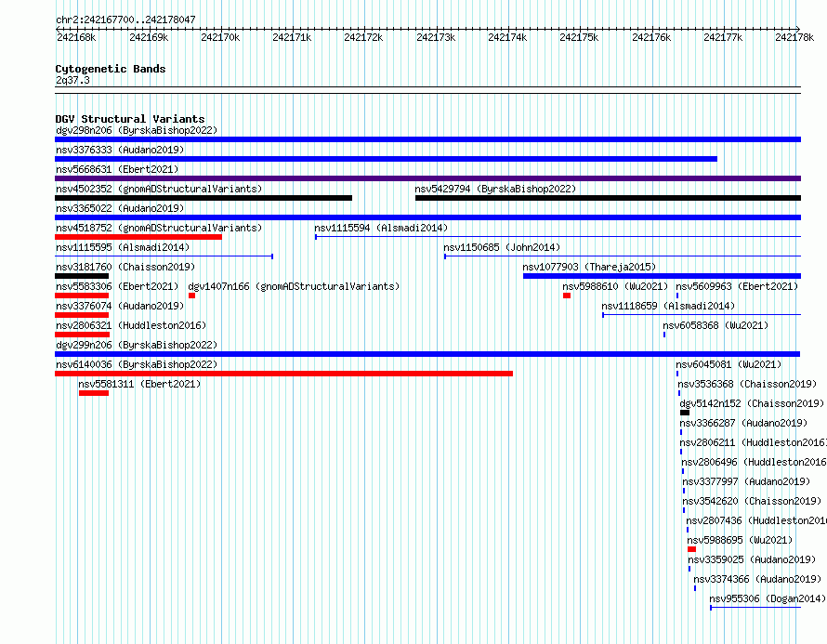Click the 242170k ruler position
Viewport: 827px width, 644px height.
coord(220,37)
